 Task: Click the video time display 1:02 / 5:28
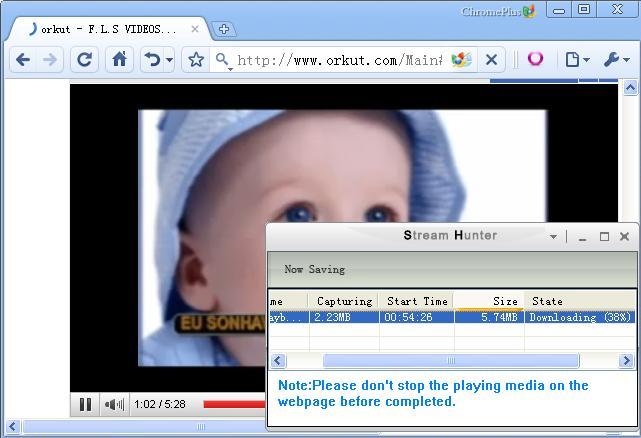[160, 404]
